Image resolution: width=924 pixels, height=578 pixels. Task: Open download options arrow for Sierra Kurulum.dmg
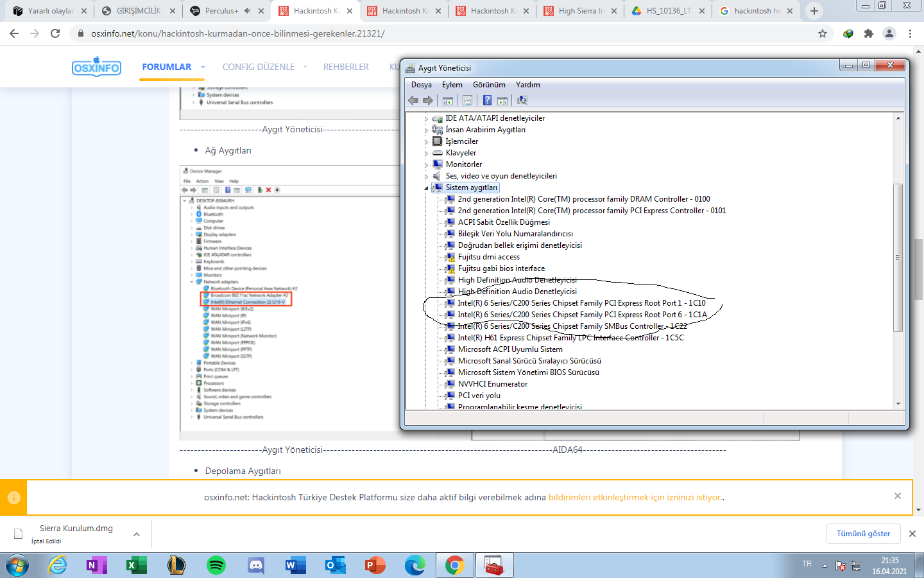tap(137, 534)
